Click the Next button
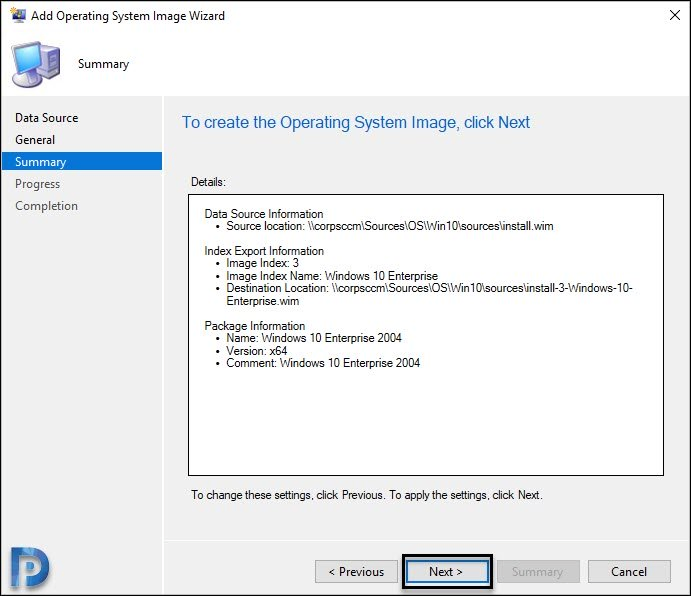The width and height of the screenshot is (691, 596). pyautogui.click(x=447, y=571)
